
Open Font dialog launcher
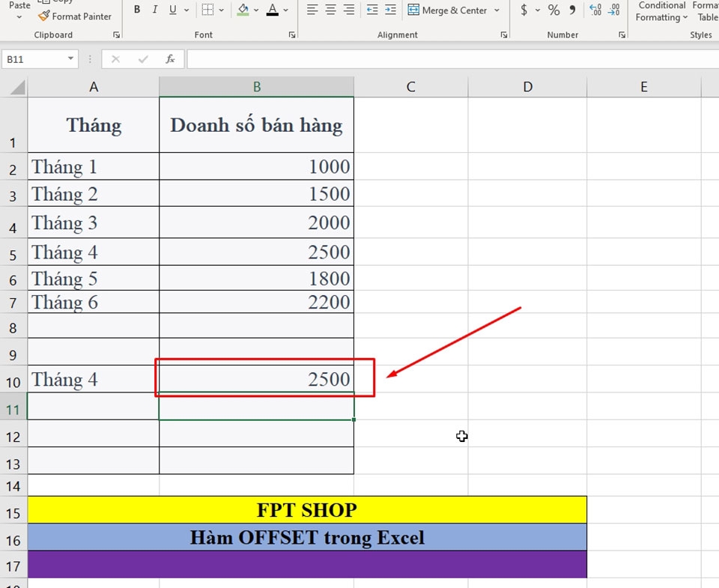coord(292,35)
